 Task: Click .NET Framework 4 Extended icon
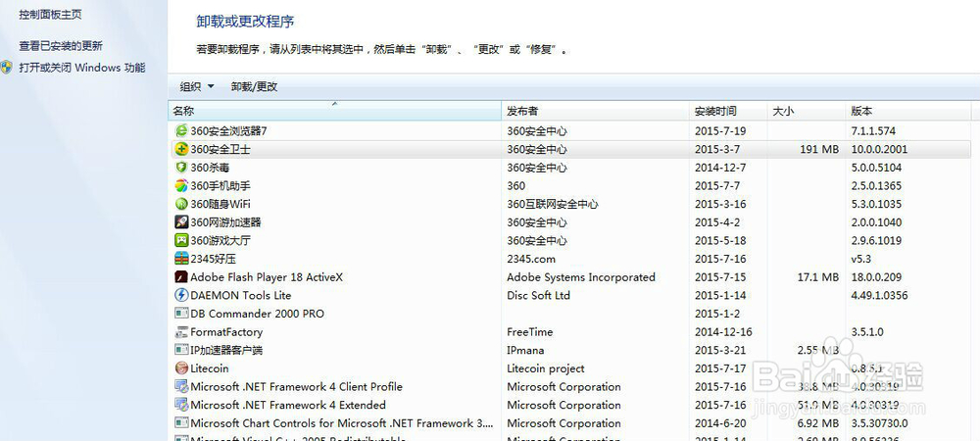[x=181, y=405]
